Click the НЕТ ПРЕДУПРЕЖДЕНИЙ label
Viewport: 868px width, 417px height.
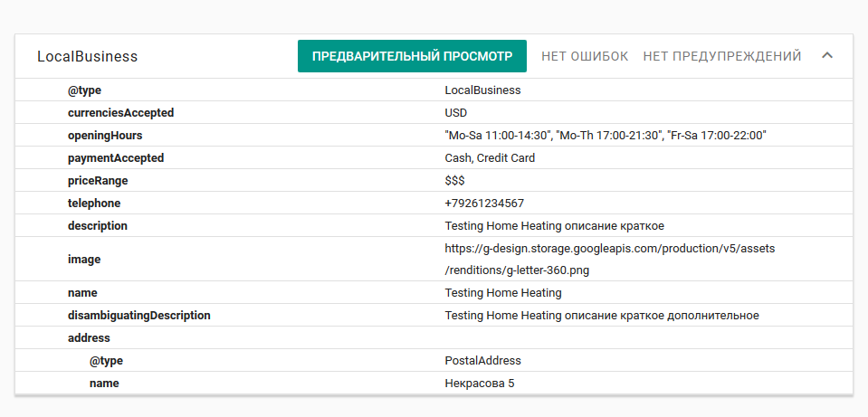point(722,56)
